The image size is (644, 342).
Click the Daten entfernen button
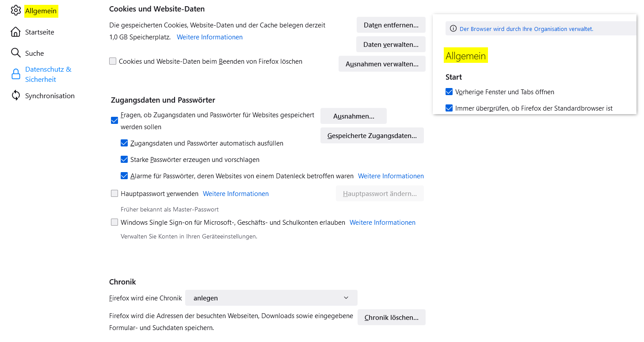pyautogui.click(x=391, y=25)
